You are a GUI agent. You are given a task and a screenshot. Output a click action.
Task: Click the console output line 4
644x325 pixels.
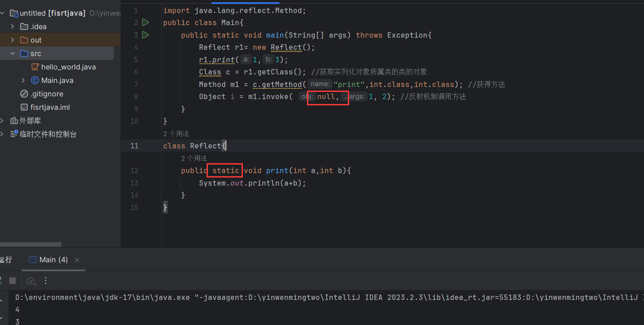[17, 309]
